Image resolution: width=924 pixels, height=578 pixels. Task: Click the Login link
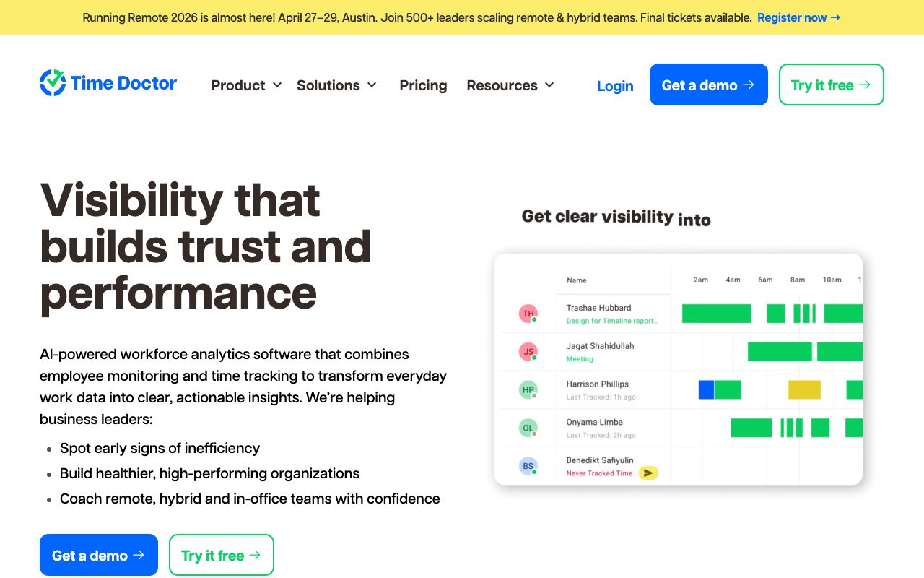coord(615,86)
